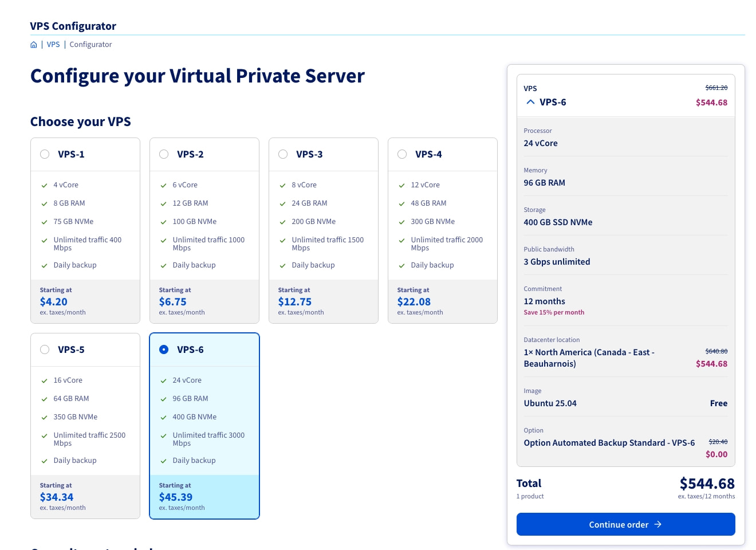The width and height of the screenshot is (756, 550).
Task: Click the home icon in breadcrumb
Action: tap(34, 45)
